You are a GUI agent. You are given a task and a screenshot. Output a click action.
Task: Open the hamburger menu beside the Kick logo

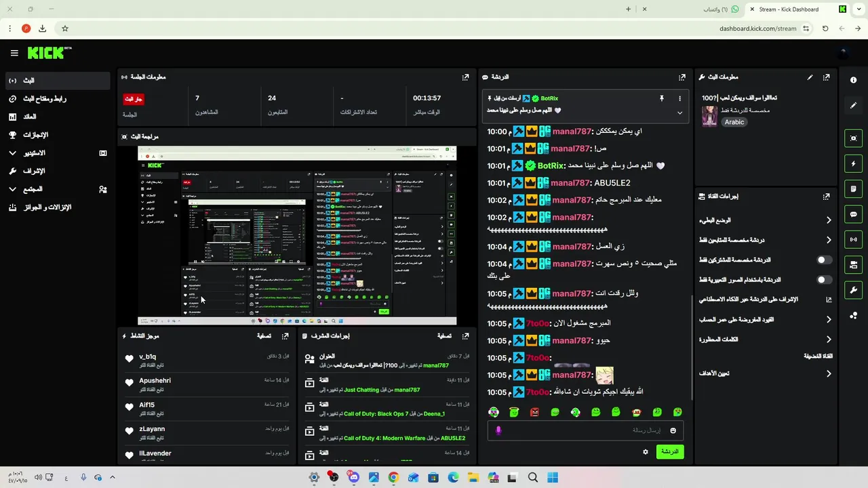coord(14,53)
